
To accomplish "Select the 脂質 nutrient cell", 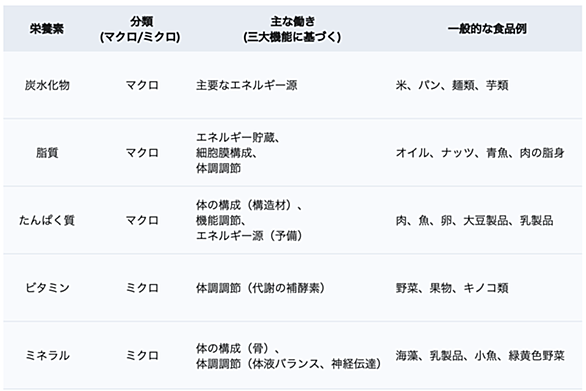I will pos(47,153).
